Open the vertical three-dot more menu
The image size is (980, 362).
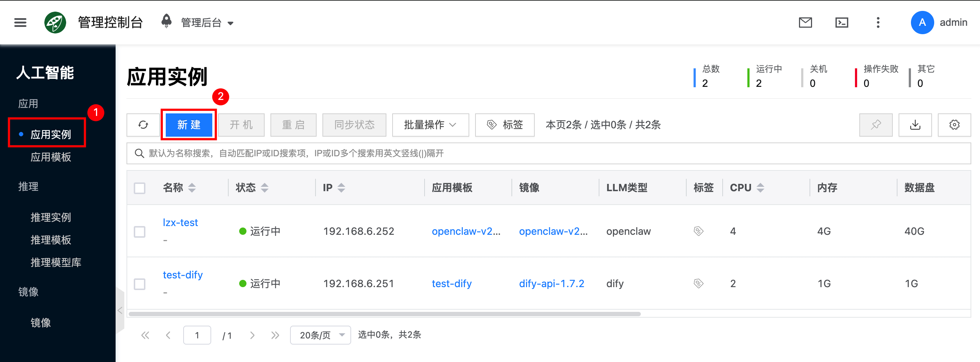878,23
